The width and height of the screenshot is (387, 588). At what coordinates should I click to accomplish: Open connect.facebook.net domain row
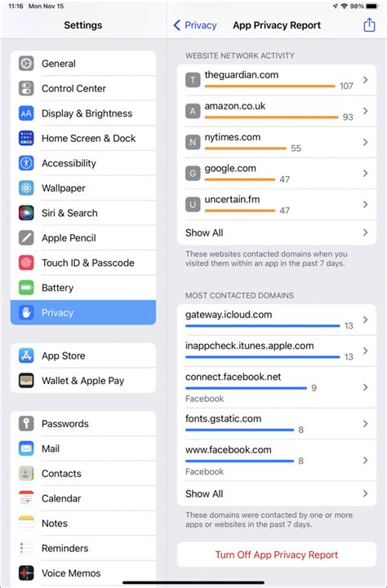pyautogui.click(x=277, y=387)
